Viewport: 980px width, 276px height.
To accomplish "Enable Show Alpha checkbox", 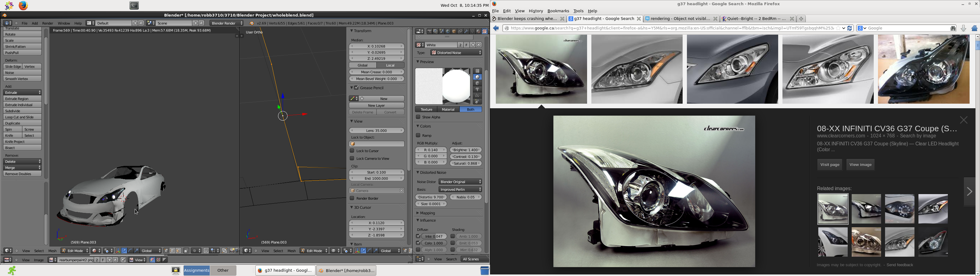I will pos(418,117).
